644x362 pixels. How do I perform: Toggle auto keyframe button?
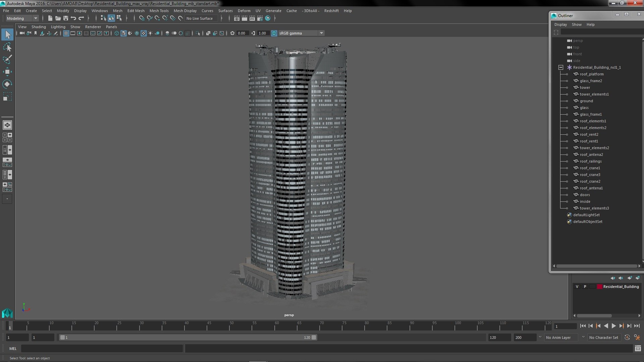627,338
